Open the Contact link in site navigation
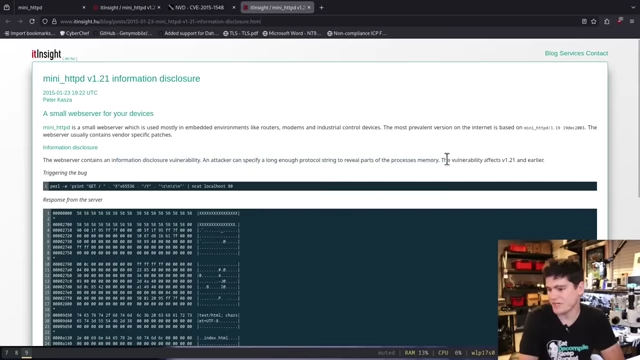This screenshot has height=360, width=640. 597,53
